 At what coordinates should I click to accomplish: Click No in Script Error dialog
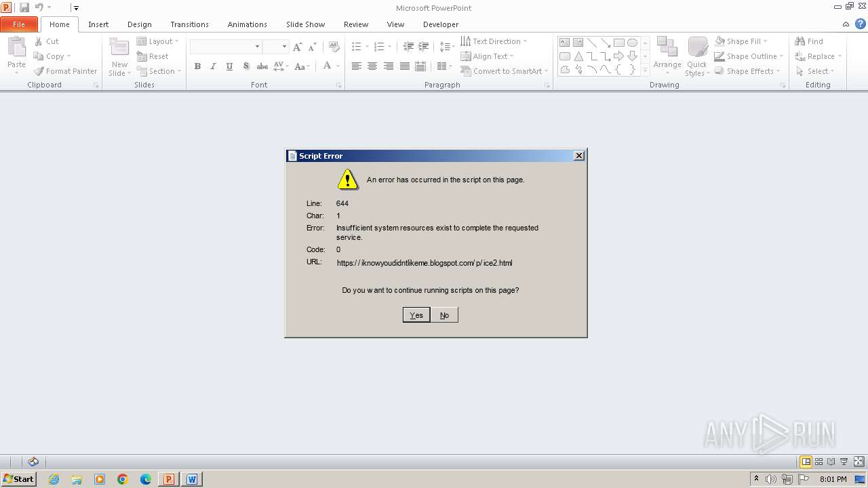(x=444, y=315)
